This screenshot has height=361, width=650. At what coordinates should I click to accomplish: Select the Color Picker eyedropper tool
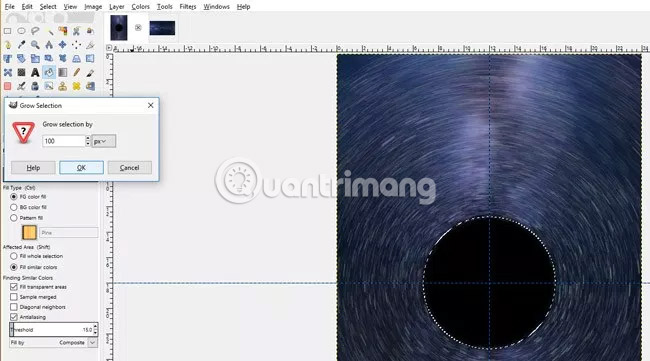pyautogui.click(x=21, y=45)
